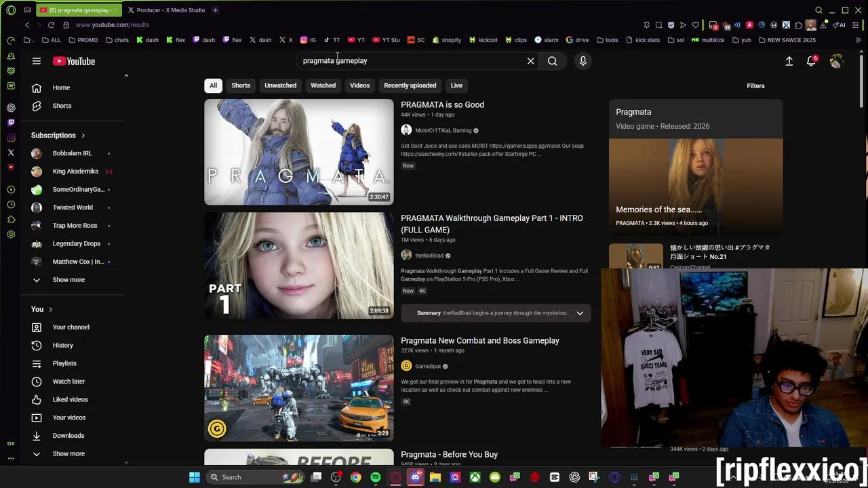Select the All filter chip

click(213, 85)
